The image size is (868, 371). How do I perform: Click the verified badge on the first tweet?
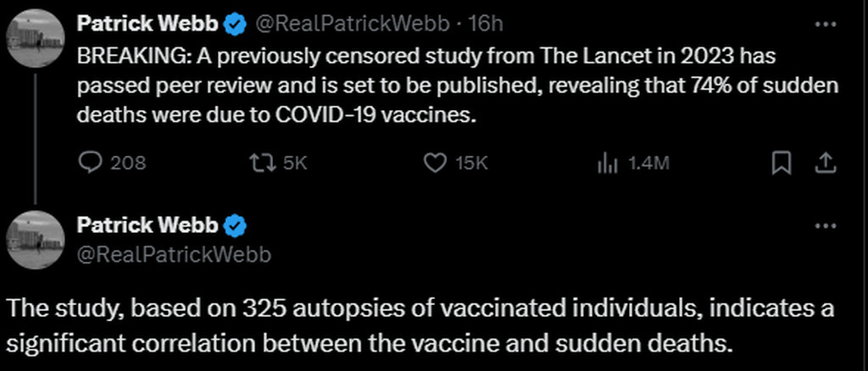point(235,25)
